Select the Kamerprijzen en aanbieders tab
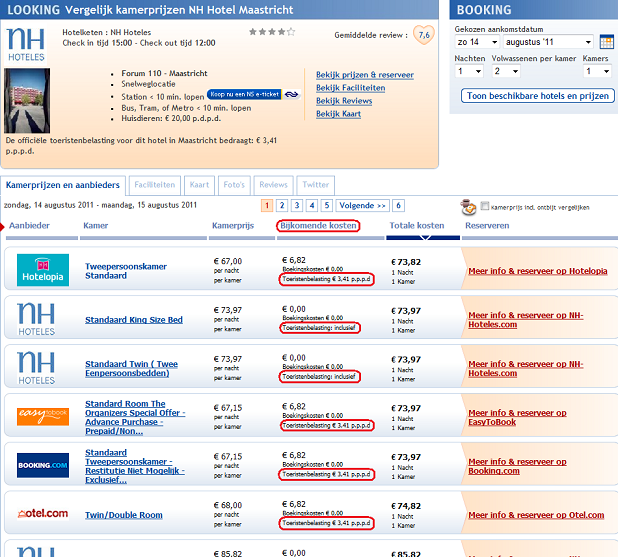Viewport: 618px width, 557px height. 63,185
